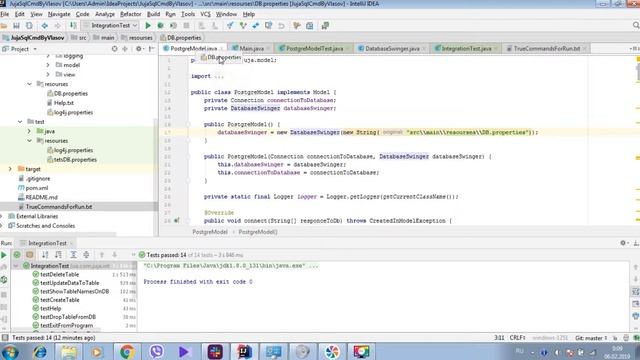Collapse the IntegrationTest results node
Screen dimensions: 640x360
tap(16, 266)
